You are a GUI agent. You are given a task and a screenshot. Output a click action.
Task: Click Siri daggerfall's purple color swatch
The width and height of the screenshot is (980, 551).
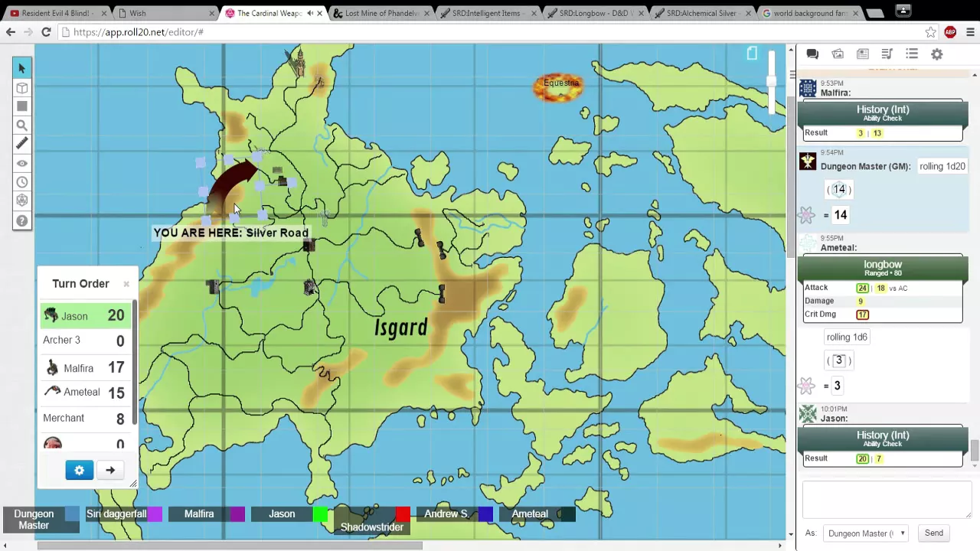[x=155, y=514]
